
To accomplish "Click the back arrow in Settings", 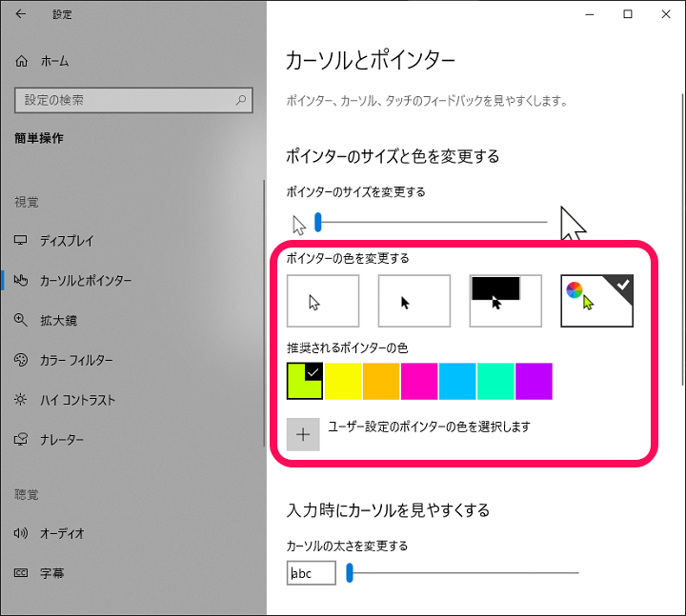I will point(21,14).
